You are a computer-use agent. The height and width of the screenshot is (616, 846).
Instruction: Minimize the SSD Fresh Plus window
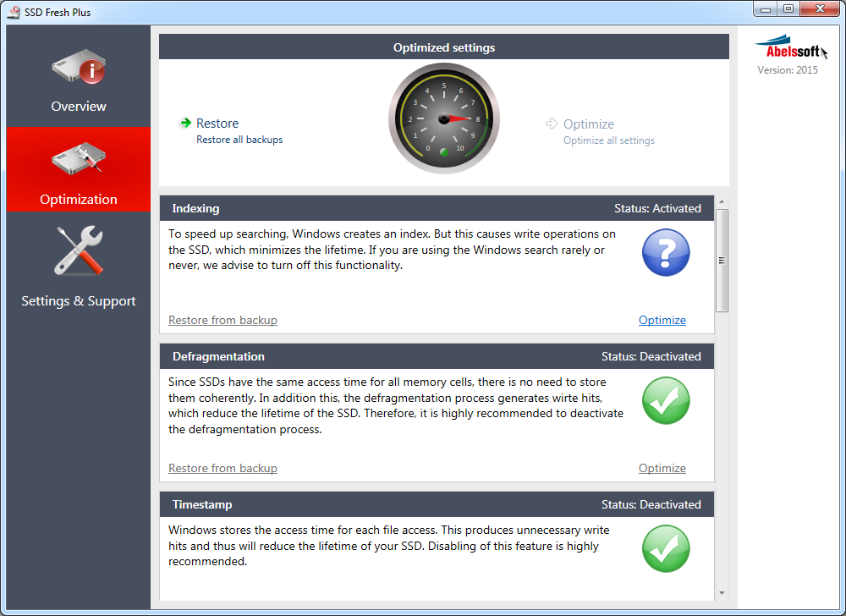point(766,9)
